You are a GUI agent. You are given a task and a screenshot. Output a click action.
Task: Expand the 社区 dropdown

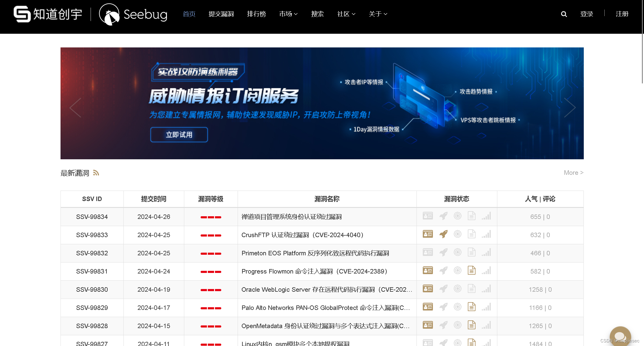tap(346, 14)
